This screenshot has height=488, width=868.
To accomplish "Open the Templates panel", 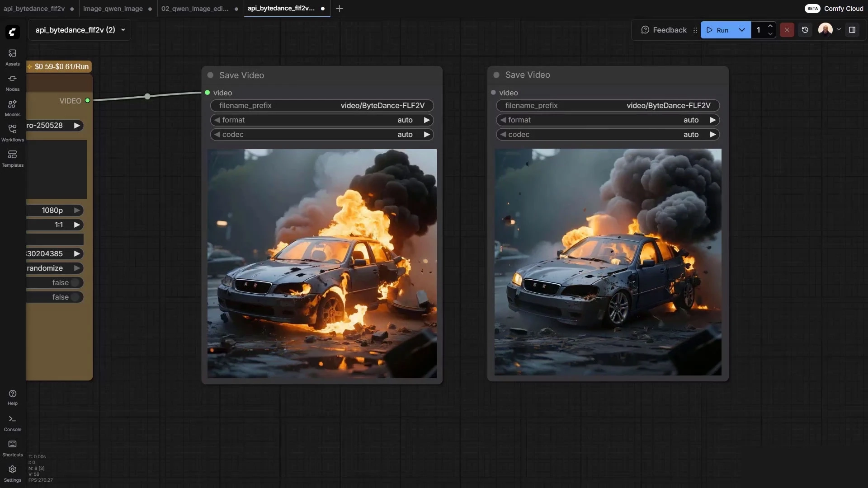I will click(12, 159).
